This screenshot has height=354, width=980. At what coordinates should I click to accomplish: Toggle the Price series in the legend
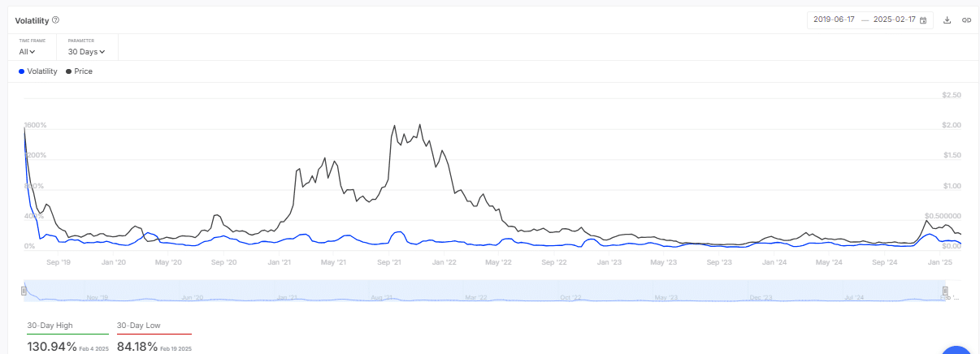[x=79, y=71]
